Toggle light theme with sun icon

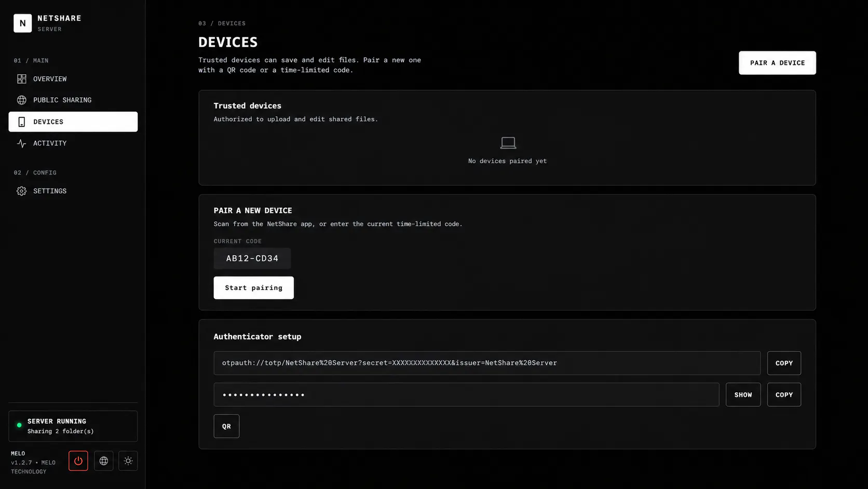point(128,461)
